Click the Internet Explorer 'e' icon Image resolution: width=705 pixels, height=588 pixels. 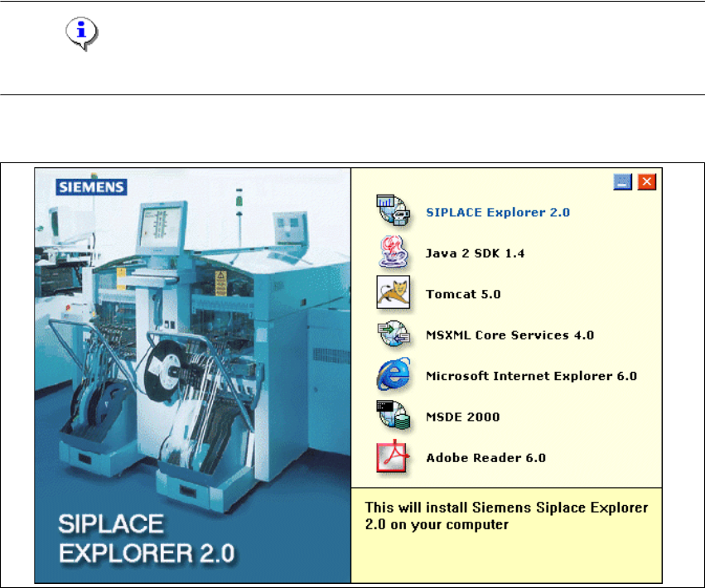394,374
